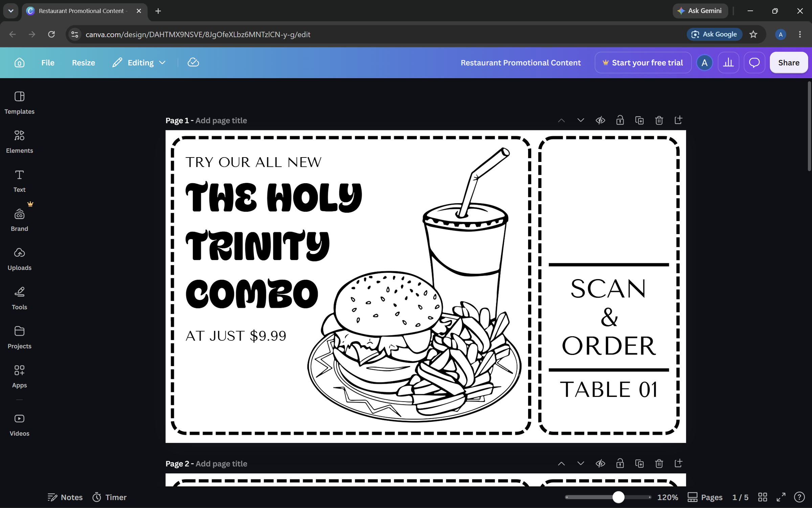812x508 pixels.
Task: Open the Tools panel
Action: 19,298
